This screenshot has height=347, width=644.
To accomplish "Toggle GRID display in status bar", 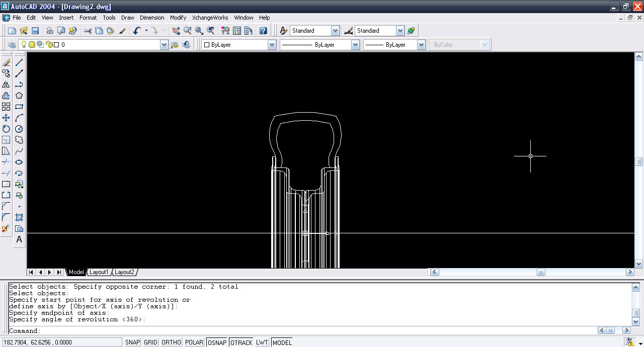I will point(150,342).
